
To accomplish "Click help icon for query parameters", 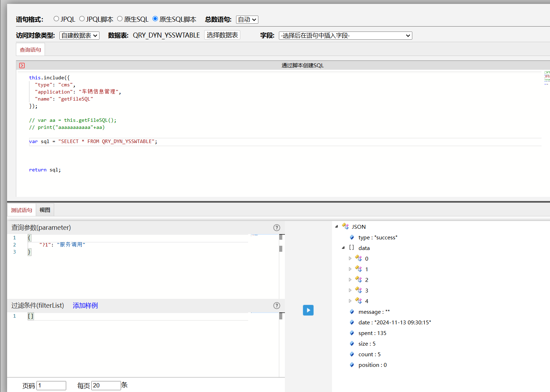I will tap(277, 228).
